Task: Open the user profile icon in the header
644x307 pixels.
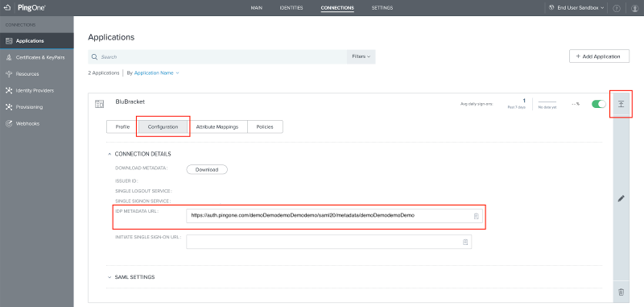Action: [x=634, y=8]
